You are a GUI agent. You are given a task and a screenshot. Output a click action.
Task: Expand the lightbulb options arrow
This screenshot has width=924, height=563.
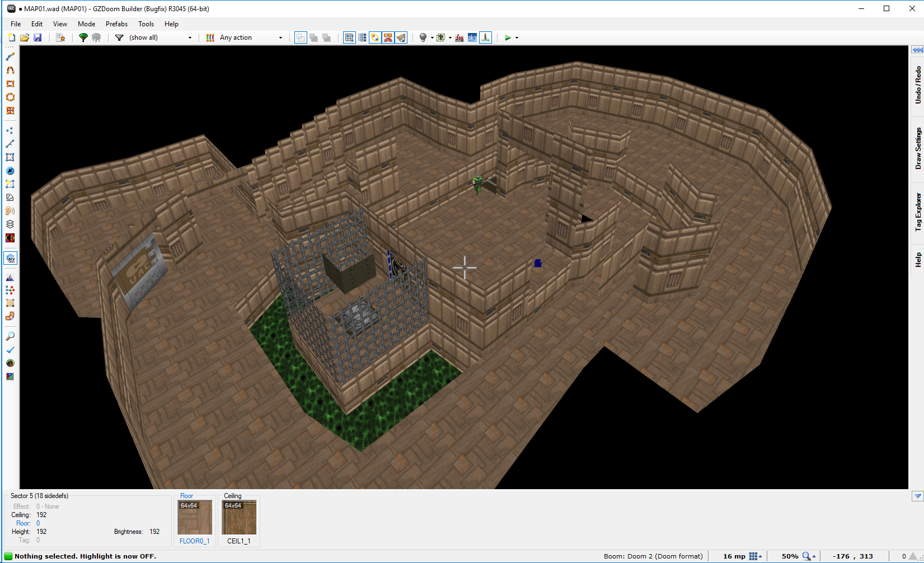(x=432, y=38)
